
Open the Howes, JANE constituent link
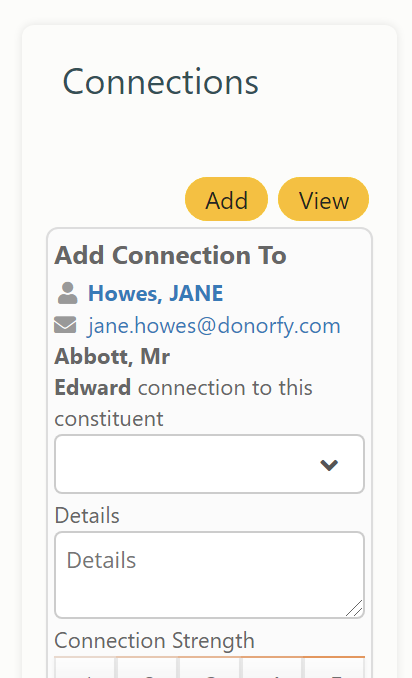[x=156, y=293]
